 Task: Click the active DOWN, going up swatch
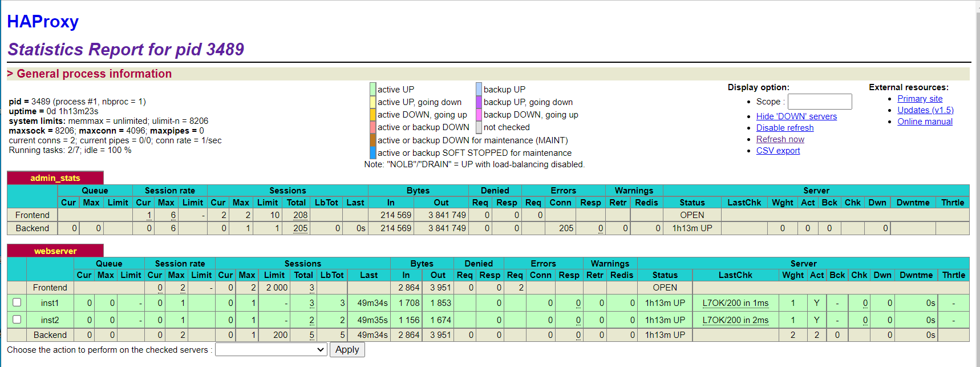pyautogui.click(x=372, y=114)
